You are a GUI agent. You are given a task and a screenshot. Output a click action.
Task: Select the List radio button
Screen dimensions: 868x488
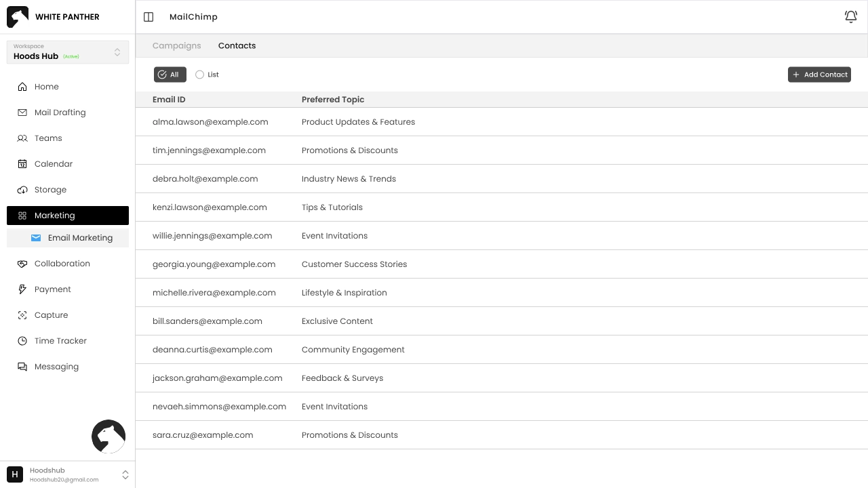point(200,75)
